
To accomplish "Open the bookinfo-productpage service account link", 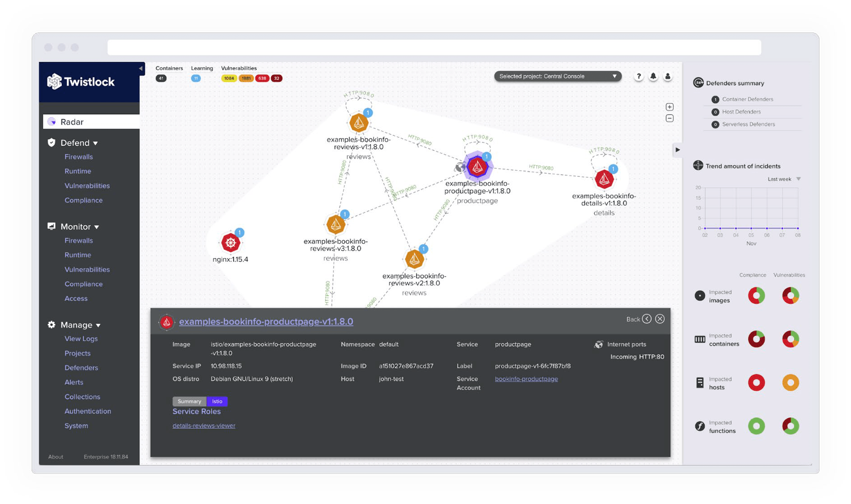I will (x=526, y=379).
